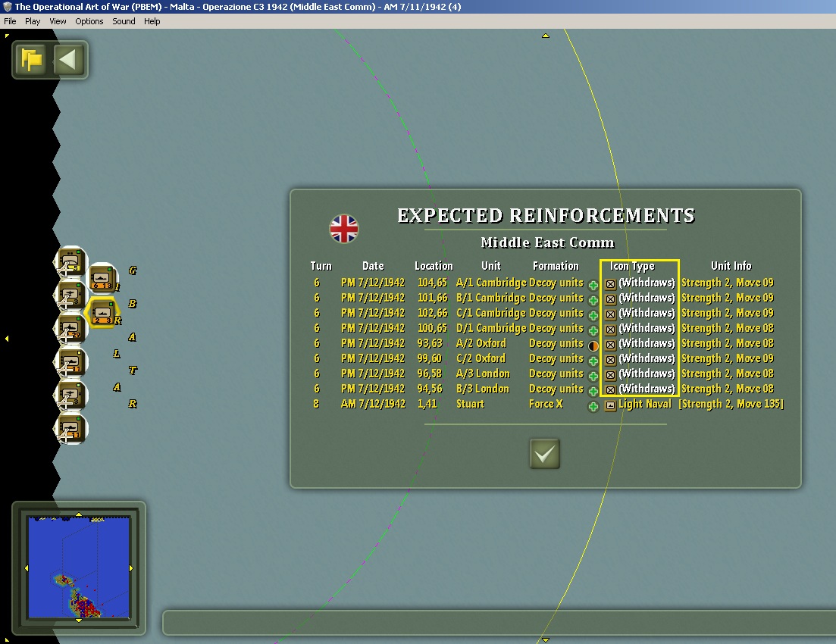The height and width of the screenshot is (644, 836).
Task: Click the minimap top scroll arrow
Action: pos(79,514)
